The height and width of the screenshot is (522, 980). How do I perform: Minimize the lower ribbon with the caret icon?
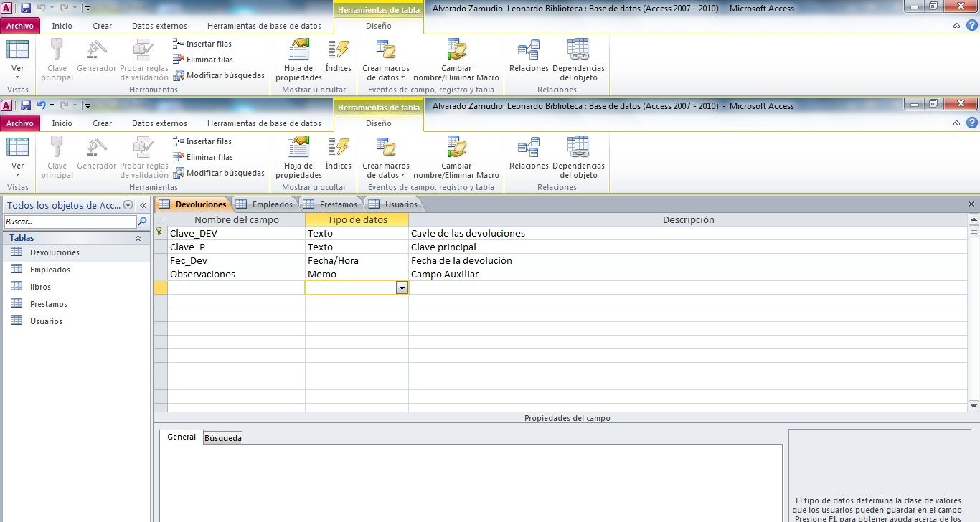956,123
